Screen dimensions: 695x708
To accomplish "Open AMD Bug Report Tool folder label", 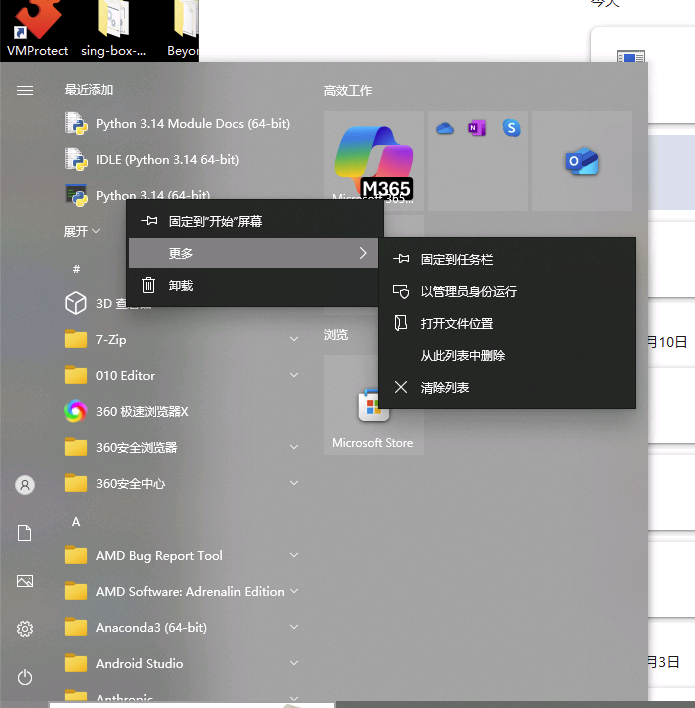I will point(159,555).
